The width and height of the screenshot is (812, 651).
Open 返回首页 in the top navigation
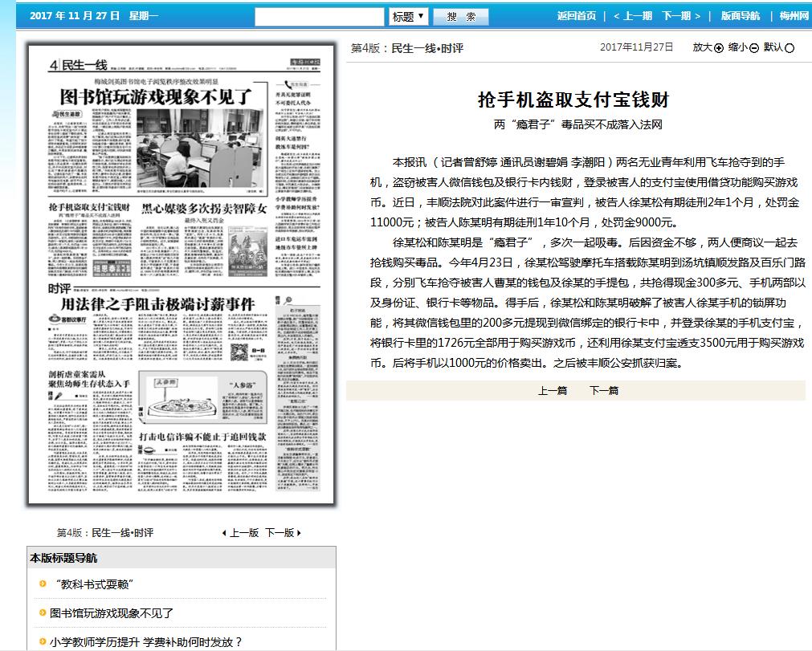pyautogui.click(x=577, y=16)
